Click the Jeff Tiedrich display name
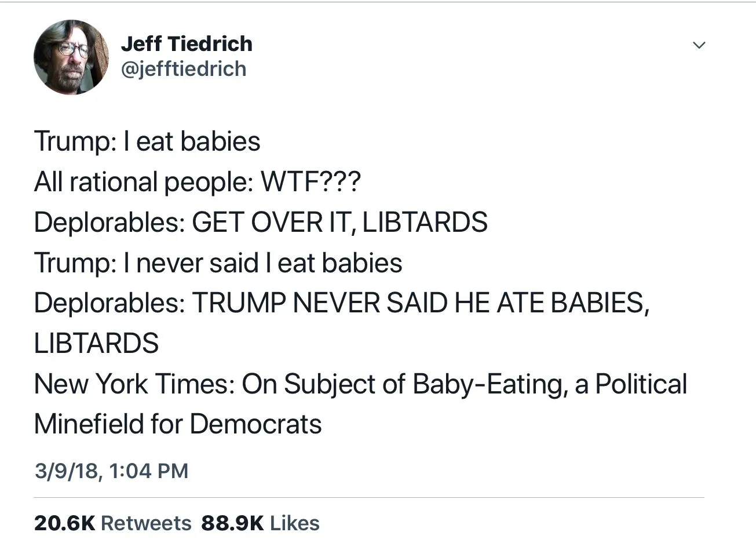The image size is (756, 543). tap(187, 44)
